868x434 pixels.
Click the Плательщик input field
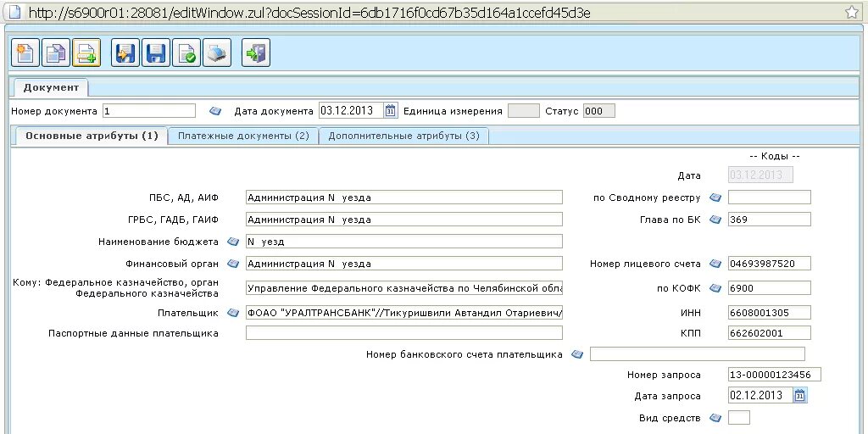coord(404,313)
